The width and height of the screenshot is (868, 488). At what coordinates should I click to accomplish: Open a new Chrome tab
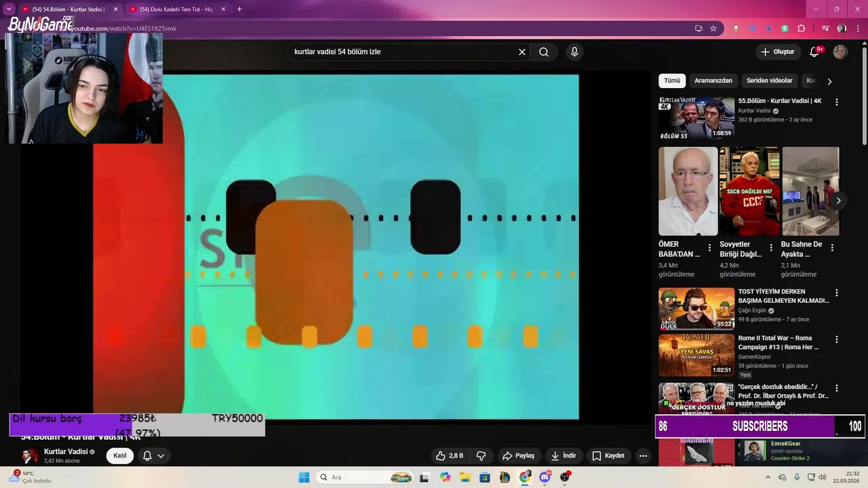239,9
